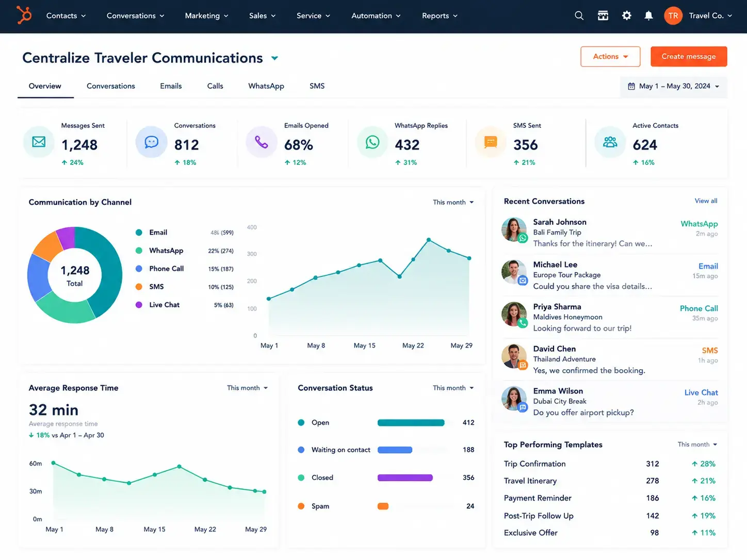Image resolution: width=747 pixels, height=560 pixels.
Task: Click the Open status progress bar
Action: 411,423
